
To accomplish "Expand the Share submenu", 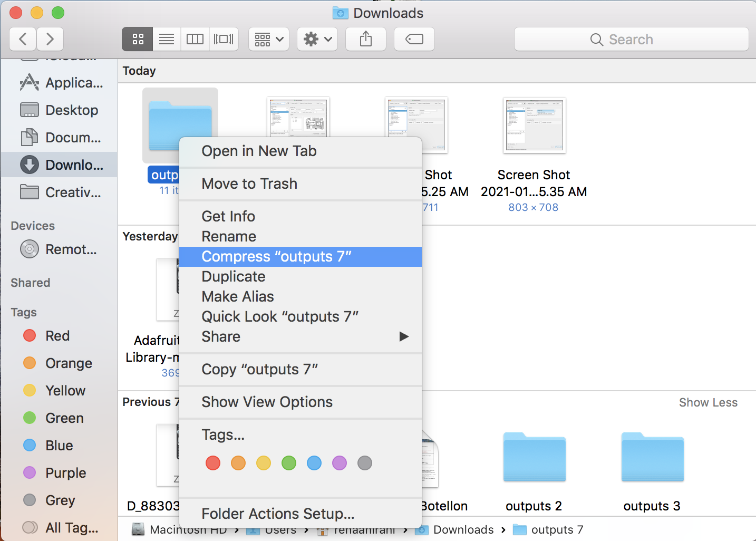I will 301,337.
